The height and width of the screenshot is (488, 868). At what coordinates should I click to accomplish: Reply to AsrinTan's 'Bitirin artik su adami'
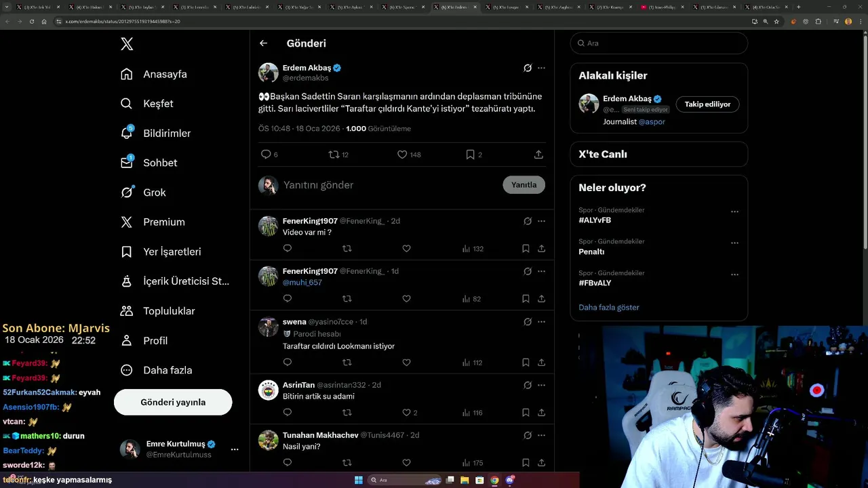[x=288, y=413]
